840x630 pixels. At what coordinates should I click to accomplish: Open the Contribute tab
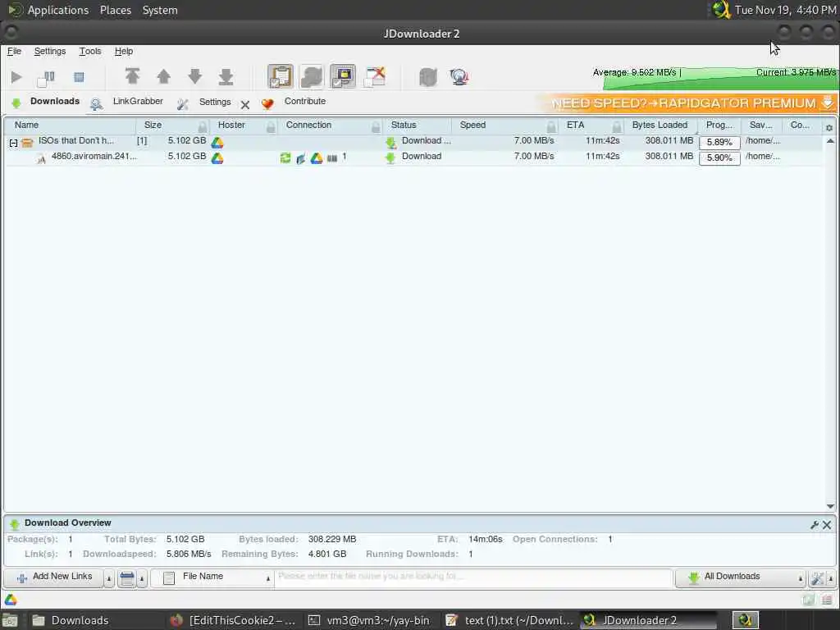pyautogui.click(x=294, y=102)
